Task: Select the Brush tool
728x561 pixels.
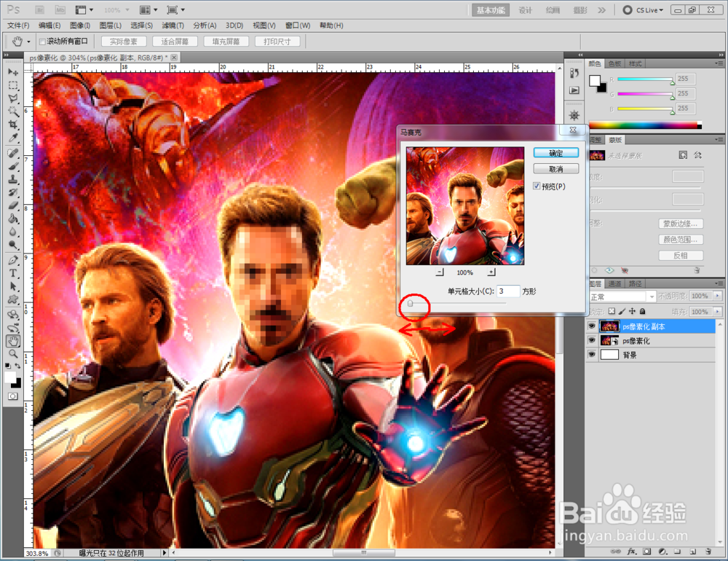Action: [x=13, y=166]
